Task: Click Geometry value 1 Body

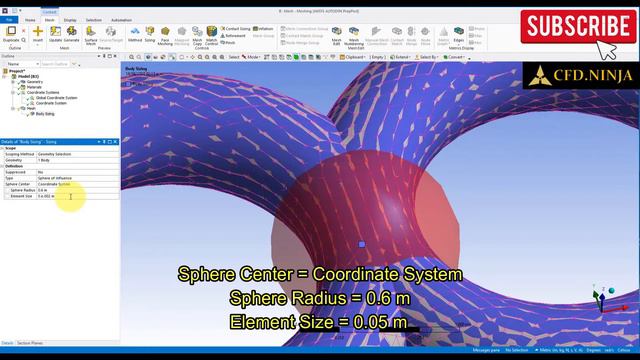Action: coord(78,160)
